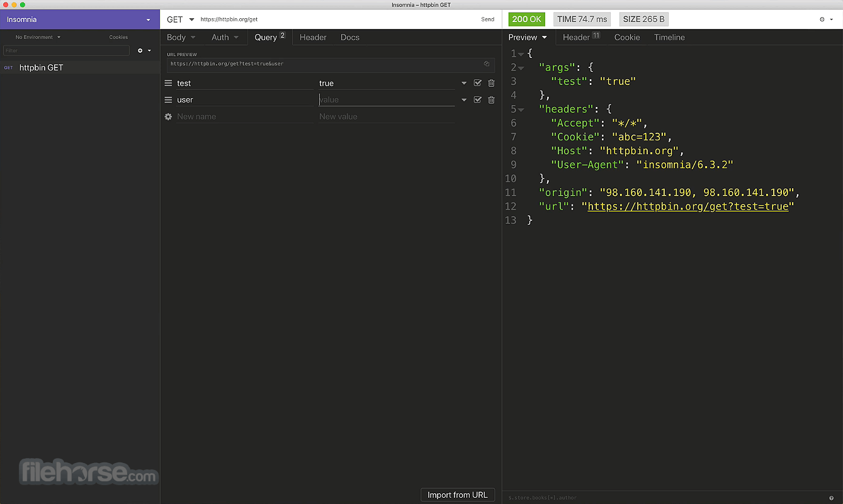Open the create new request plus menu

(144, 50)
